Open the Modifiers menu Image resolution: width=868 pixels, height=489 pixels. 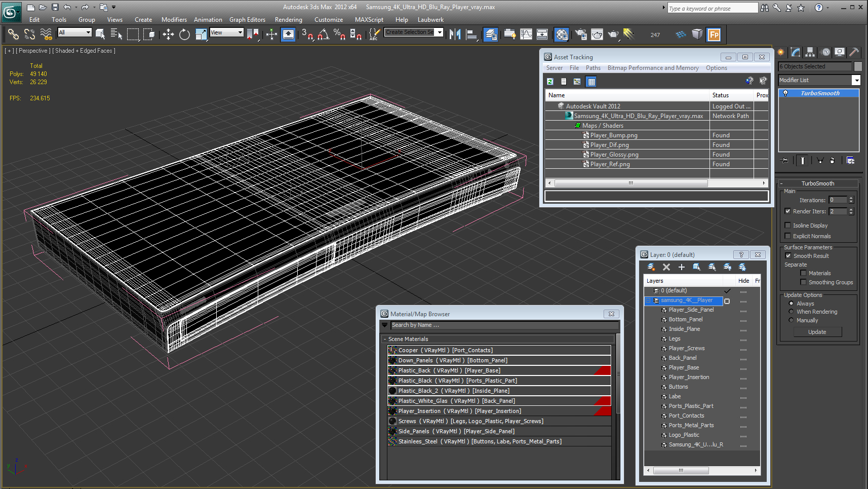[174, 20]
